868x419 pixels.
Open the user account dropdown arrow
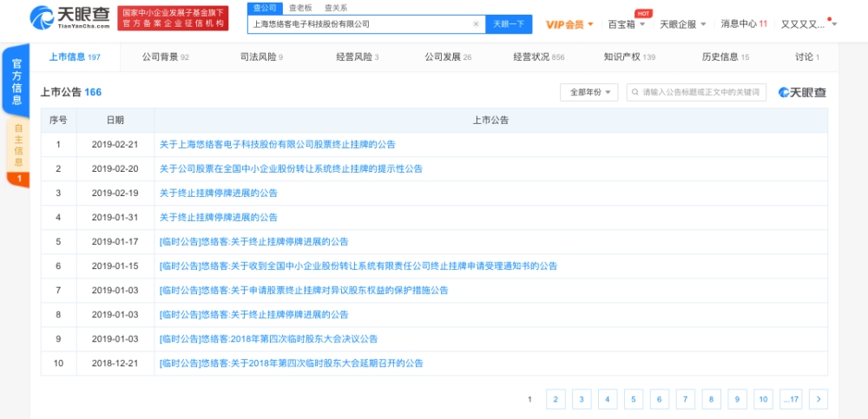834,24
